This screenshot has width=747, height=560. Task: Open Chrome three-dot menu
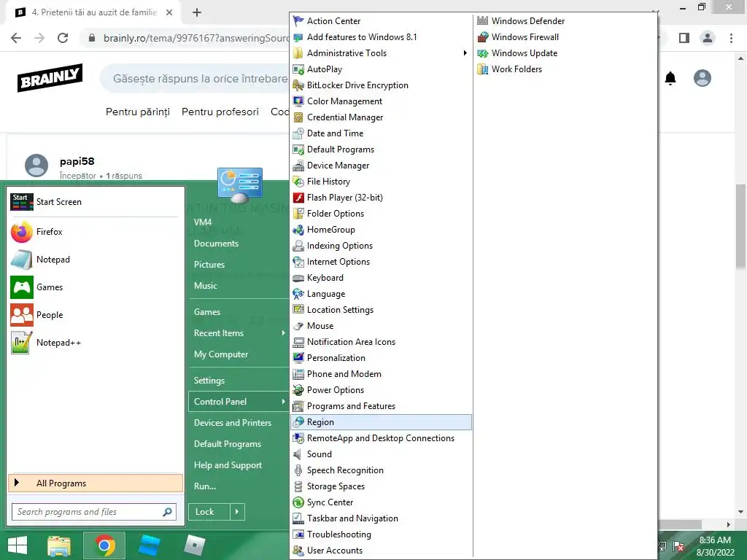(731, 38)
